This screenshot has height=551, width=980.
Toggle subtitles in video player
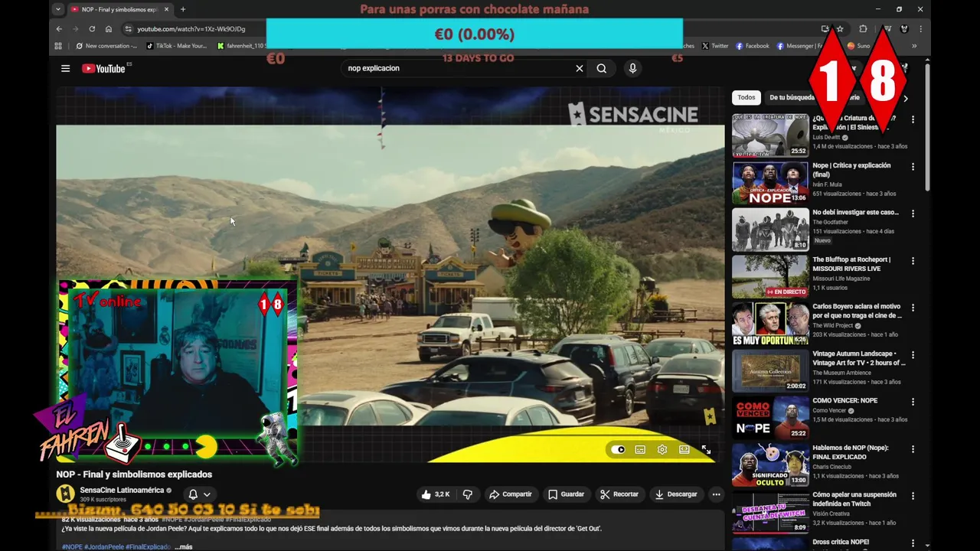tap(640, 449)
